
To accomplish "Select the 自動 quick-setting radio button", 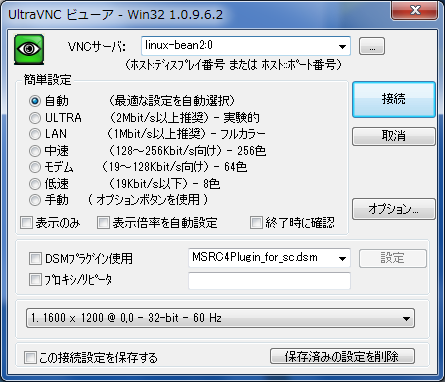I will [35, 101].
